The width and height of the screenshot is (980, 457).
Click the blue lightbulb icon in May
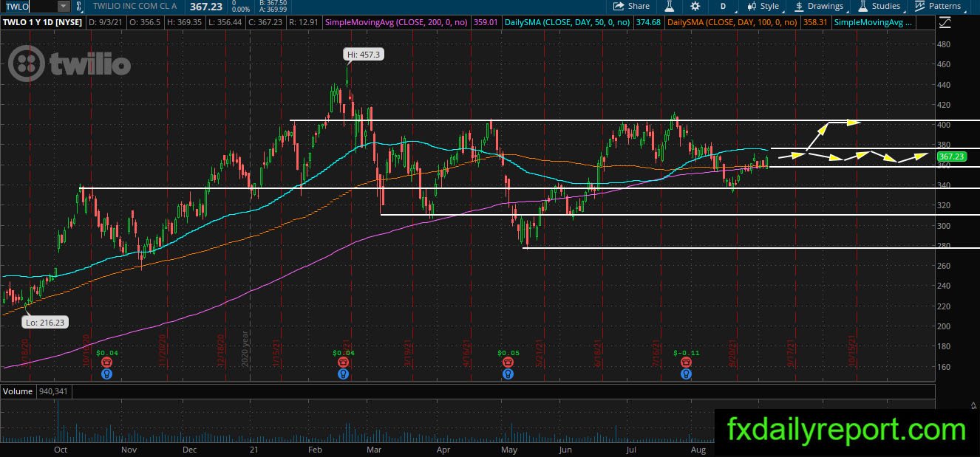pos(508,374)
